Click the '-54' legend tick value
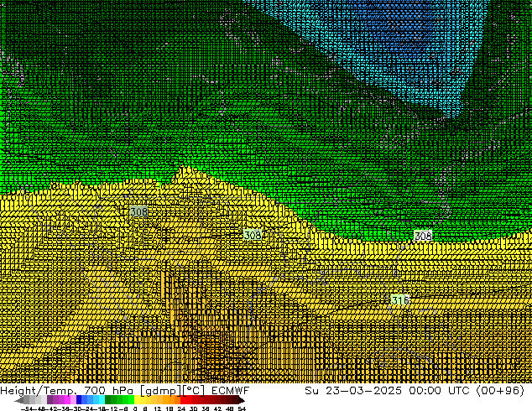The image size is (532, 411). point(29,409)
